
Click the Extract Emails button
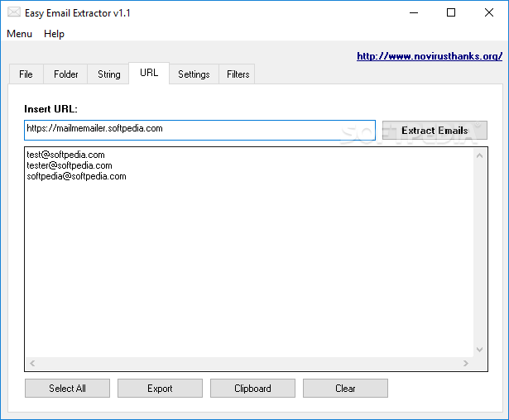[x=435, y=131]
